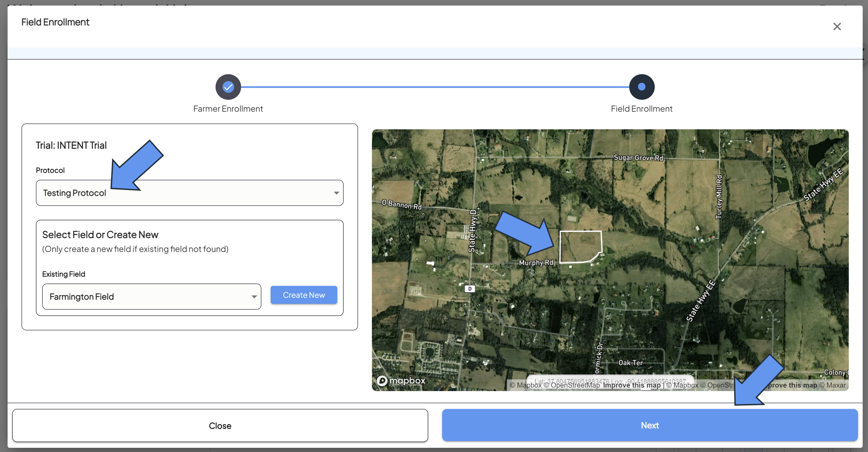The image size is (868, 452).
Task: Click the Field Enrollment step label
Action: coord(642,109)
